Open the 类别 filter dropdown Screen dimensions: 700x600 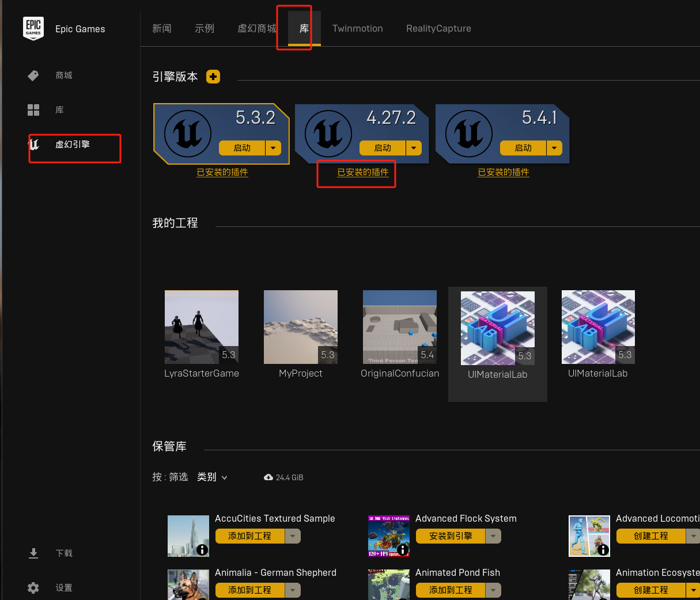(212, 477)
